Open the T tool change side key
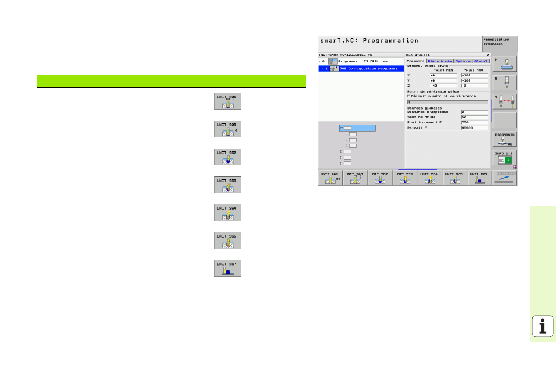The width and height of the screenshot is (556, 392). pyautogui.click(x=505, y=101)
